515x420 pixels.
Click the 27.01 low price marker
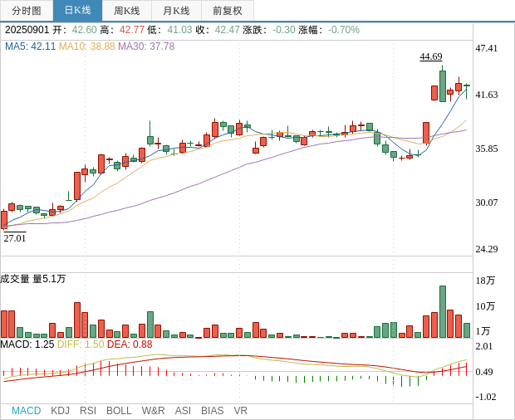coord(15,238)
